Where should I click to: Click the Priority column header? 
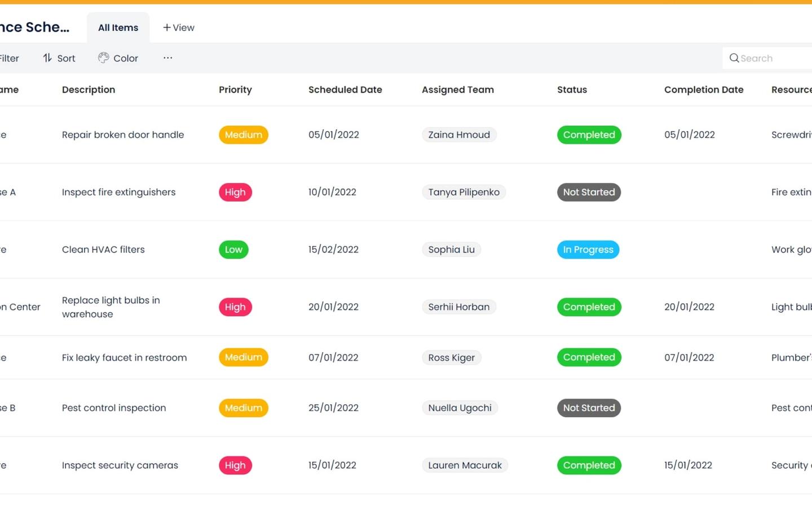[x=235, y=90]
